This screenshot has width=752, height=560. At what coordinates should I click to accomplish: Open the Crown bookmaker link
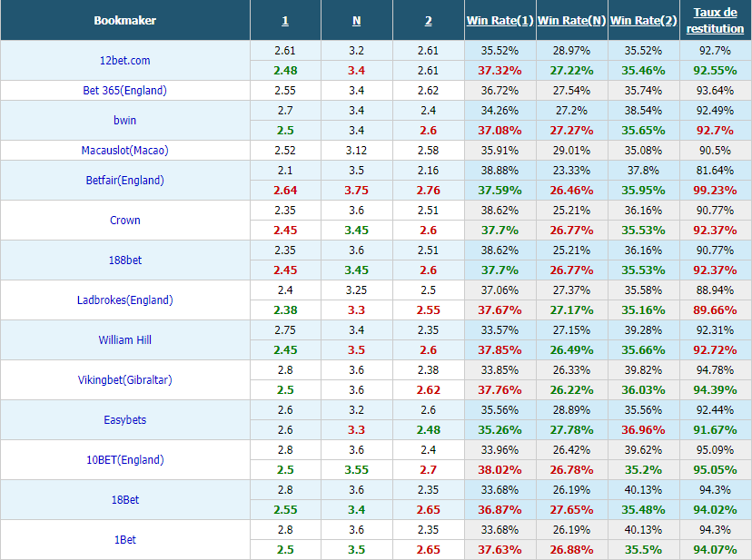pyautogui.click(x=124, y=220)
